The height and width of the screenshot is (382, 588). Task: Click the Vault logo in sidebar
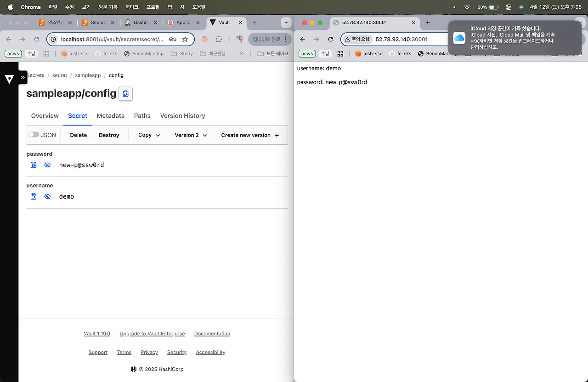pos(9,79)
